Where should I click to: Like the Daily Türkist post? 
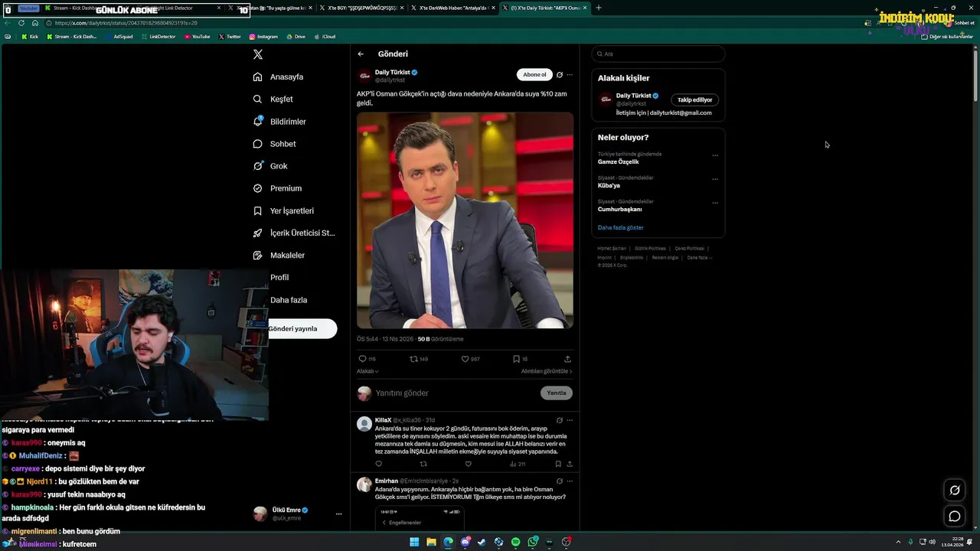point(465,359)
